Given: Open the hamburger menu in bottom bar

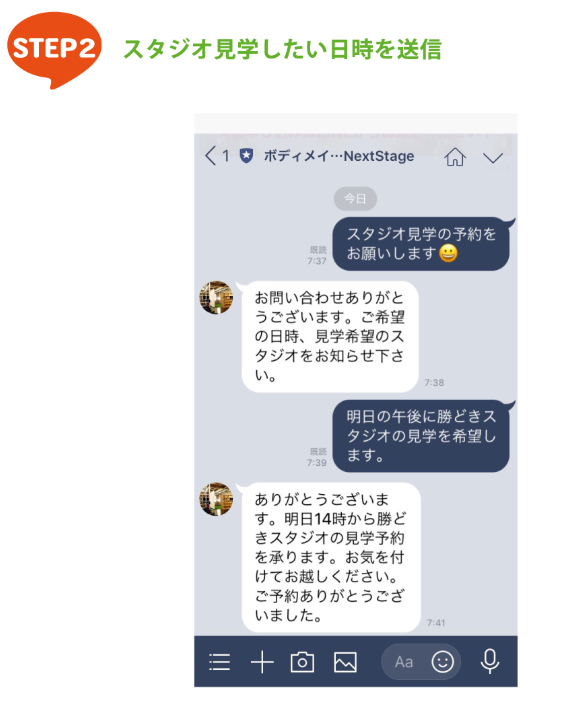Looking at the screenshot, I should point(220,662).
